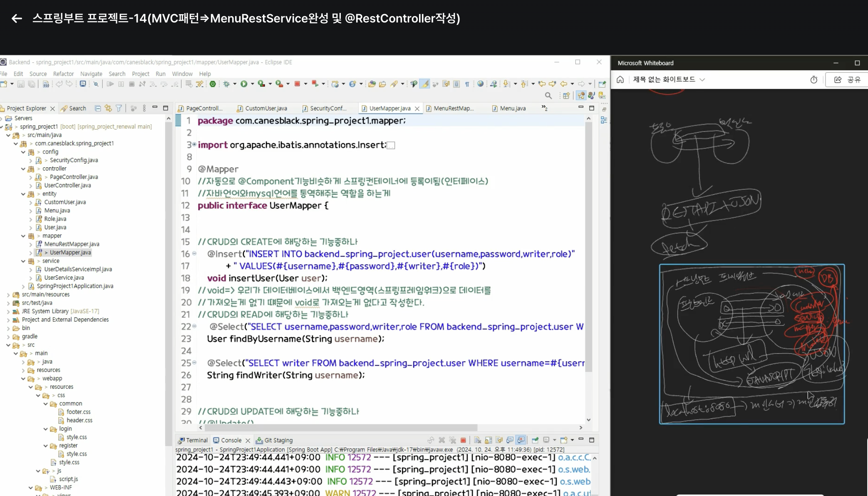Go back using the top-left arrow

pos(17,18)
